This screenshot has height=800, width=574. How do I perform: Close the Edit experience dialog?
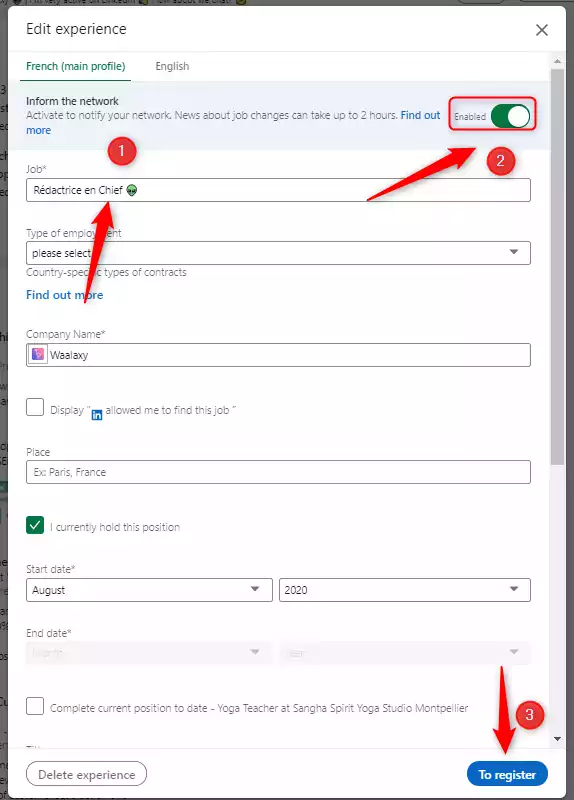[x=541, y=30]
